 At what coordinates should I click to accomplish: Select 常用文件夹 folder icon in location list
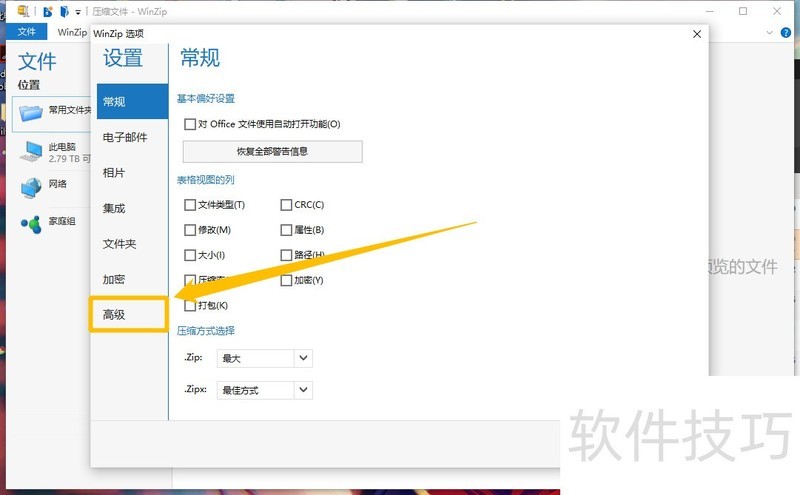(31, 112)
